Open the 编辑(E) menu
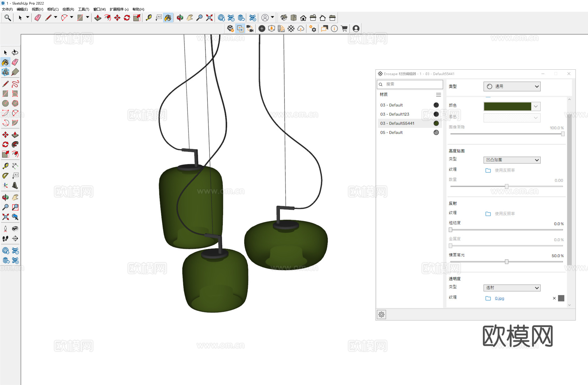Image resolution: width=588 pixels, height=385 pixels. point(22,9)
